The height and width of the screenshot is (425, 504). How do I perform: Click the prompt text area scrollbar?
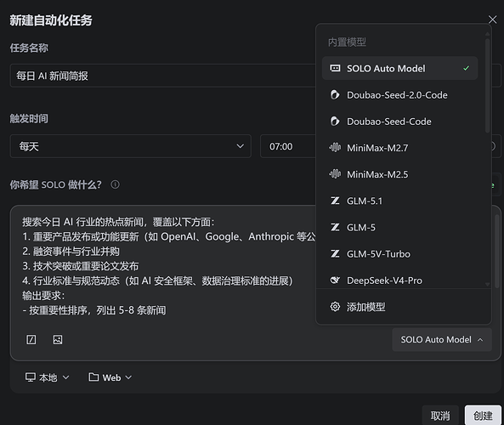[x=497, y=251]
